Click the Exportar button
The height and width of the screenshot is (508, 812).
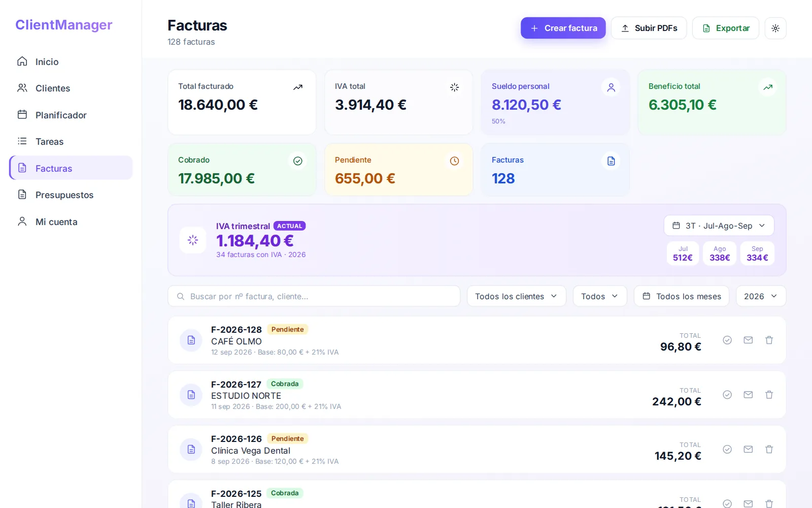[x=725, y=28]
